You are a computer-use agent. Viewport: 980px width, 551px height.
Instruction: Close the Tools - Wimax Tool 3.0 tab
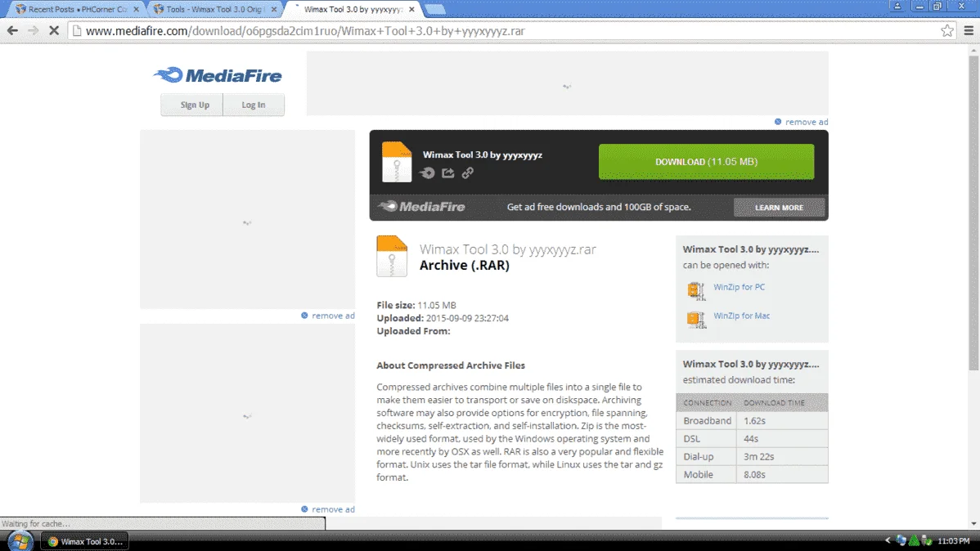point(274,9)
